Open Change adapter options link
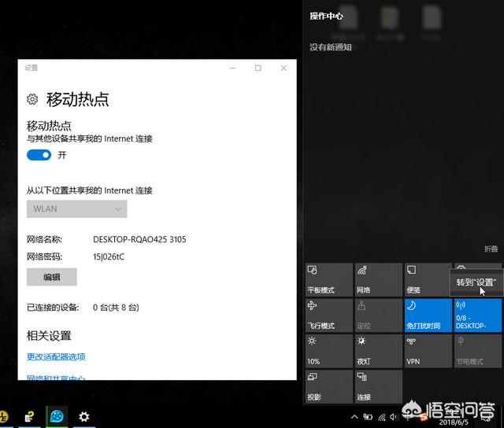Image resolution: width=504 pixels, height=428 pixels. (x=56, y=357)
